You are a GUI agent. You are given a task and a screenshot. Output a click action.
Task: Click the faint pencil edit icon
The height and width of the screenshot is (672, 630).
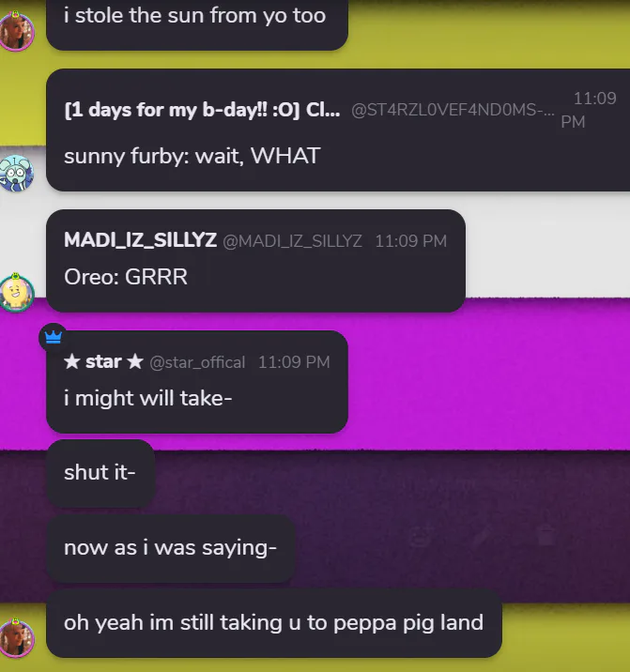(483, 535)
